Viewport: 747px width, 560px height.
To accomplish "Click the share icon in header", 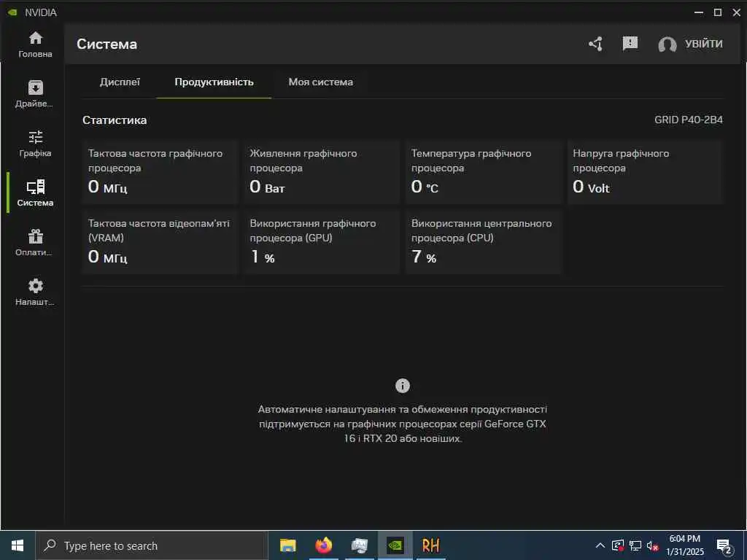I will pyautogui.click(x=595, y=44).
